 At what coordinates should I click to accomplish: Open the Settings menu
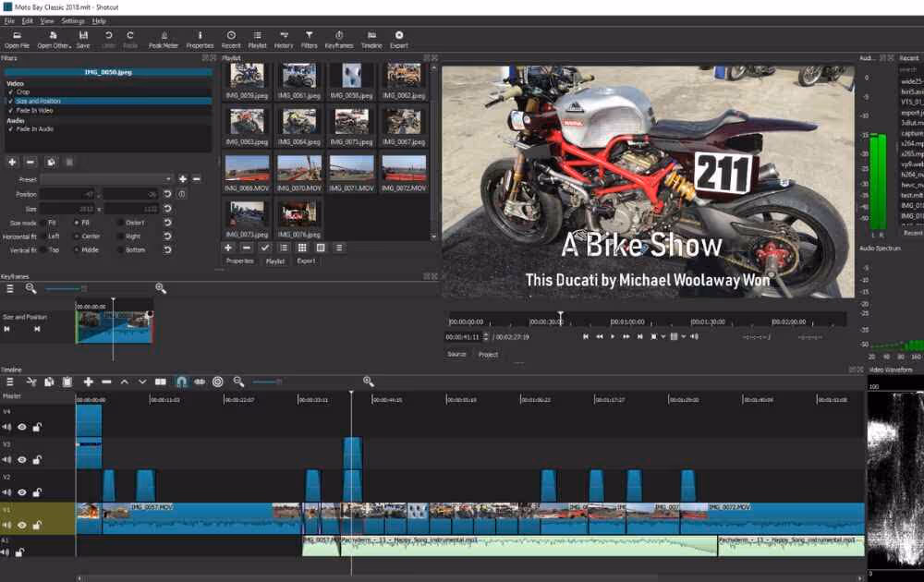coord(73,21)
